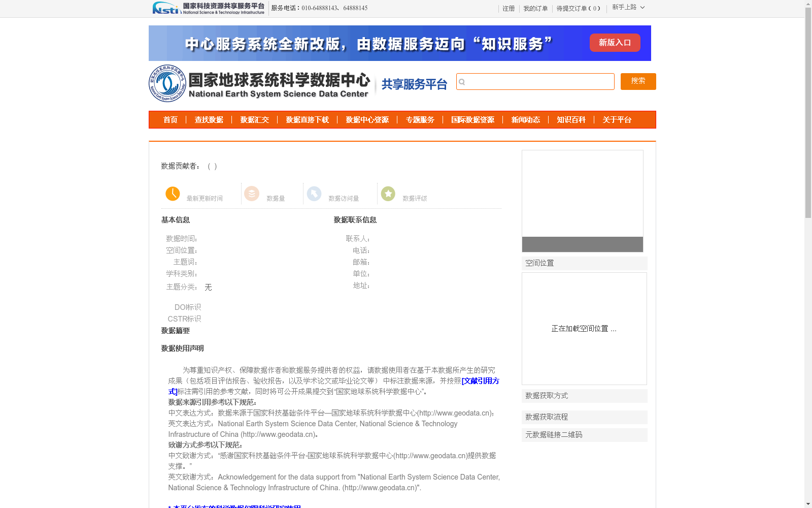The width and height of the screenshot is (812, 508).
Task: Select the 国际数据资源 navigation item
Action: (473, 120)
